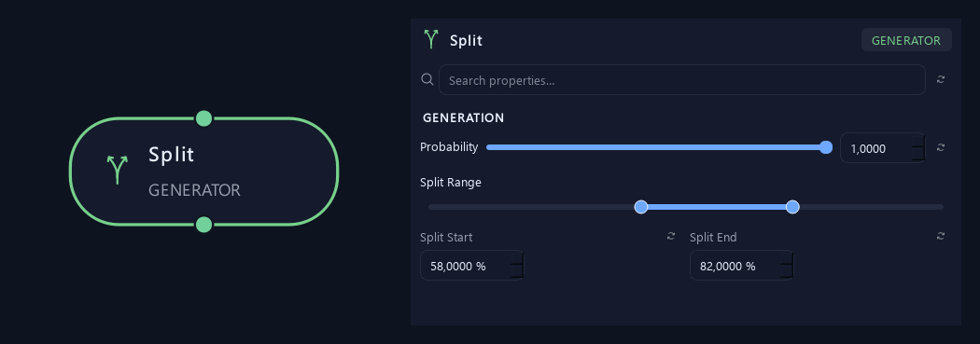Decrease Probability with the stepper down arrow
The width and height of the screenshot is (980, 344).
(918, 155)
